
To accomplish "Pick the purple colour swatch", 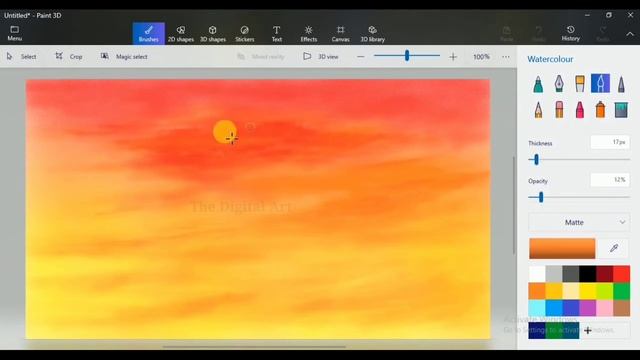I will (588, 308).
